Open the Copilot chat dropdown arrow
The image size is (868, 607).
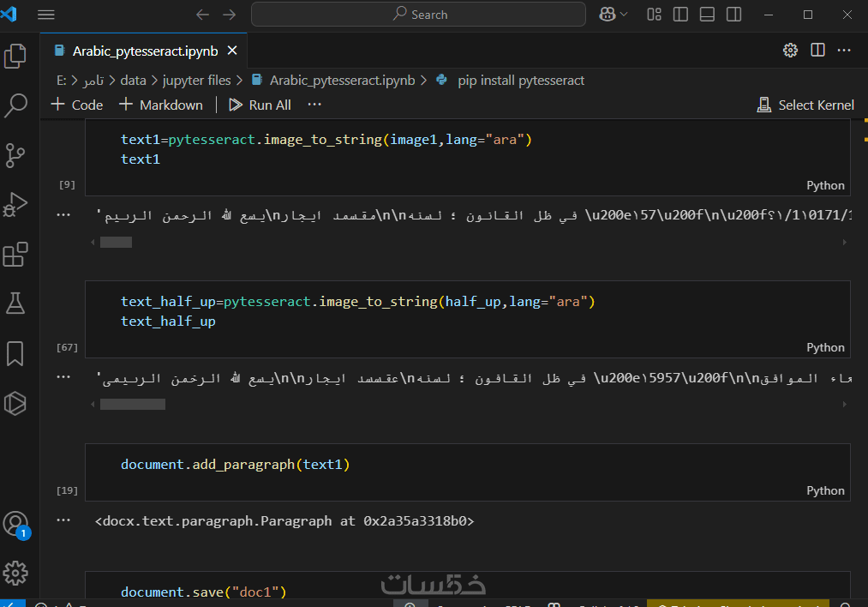tap(624, 15)
